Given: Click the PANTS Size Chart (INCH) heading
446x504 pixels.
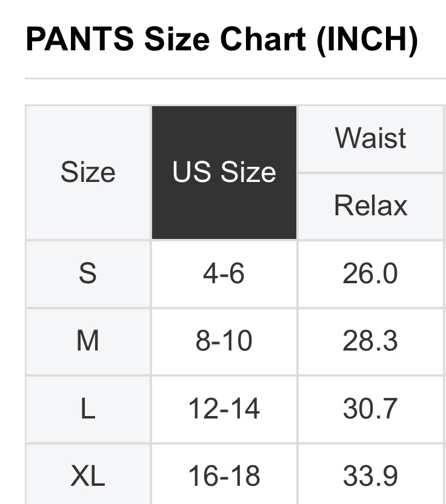Looking at the screenshot, I should [222, 41].
